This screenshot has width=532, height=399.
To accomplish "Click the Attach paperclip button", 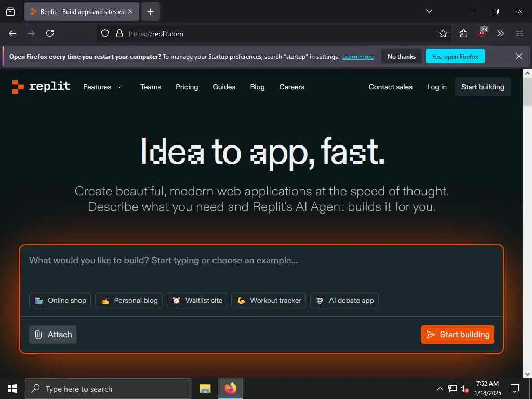I will tap(53, 335).
